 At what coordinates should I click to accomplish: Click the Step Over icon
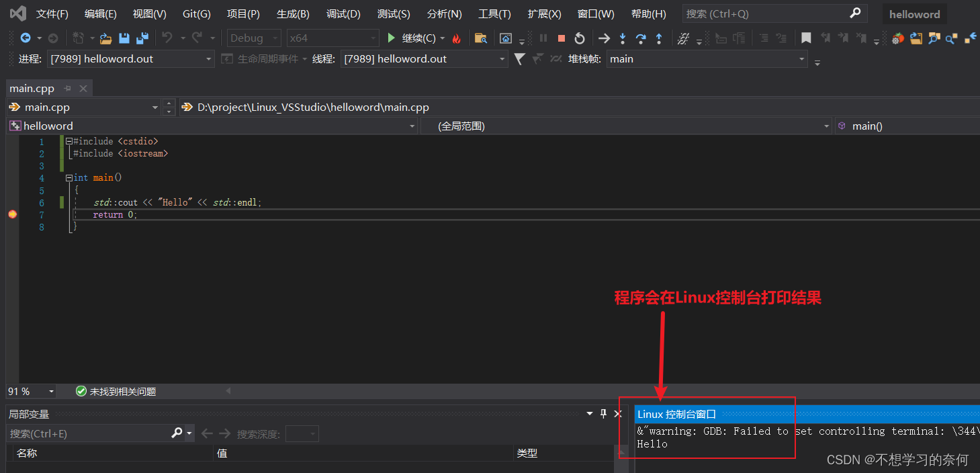(x=641, y=38)
